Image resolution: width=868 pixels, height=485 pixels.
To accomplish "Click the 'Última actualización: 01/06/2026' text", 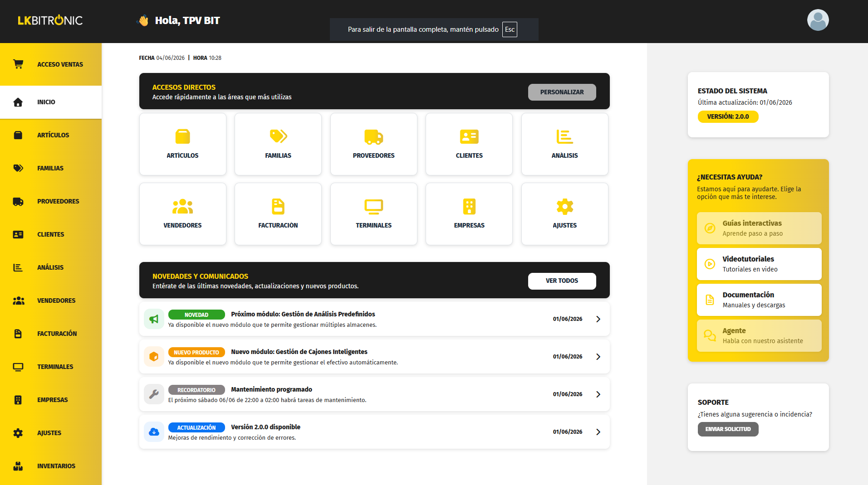I will coord(745,102).
